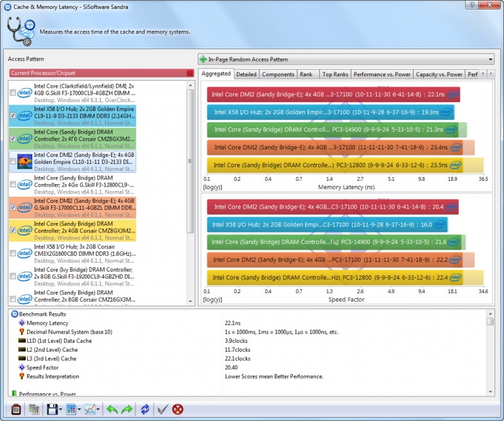Image resolution: width=504 pixels, height=421 pixels.
Task: Click the compare results toolbar icon
Action: point(34,410)
